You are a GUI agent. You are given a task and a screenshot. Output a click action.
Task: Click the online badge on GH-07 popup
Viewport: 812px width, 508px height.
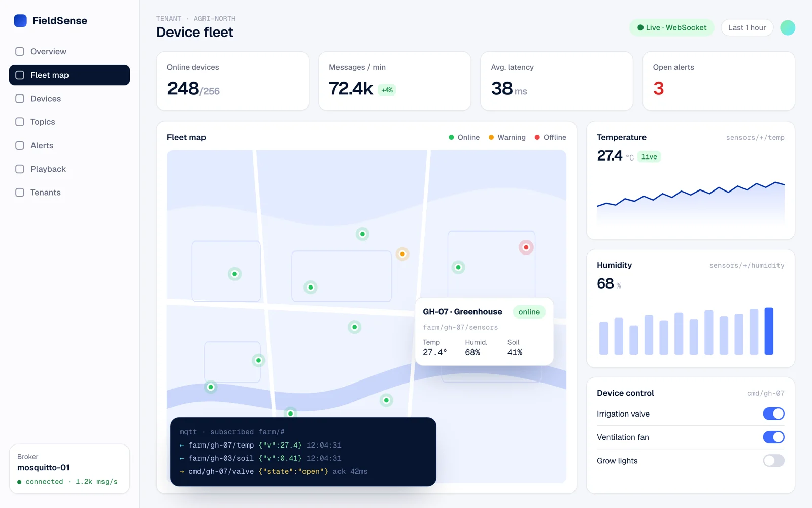pos(529,312)
